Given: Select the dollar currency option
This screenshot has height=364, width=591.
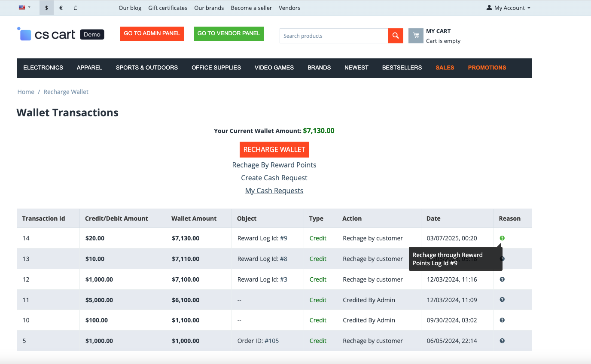Looking at the screenshot, I should pyautogui.click(x=46, y=8).
